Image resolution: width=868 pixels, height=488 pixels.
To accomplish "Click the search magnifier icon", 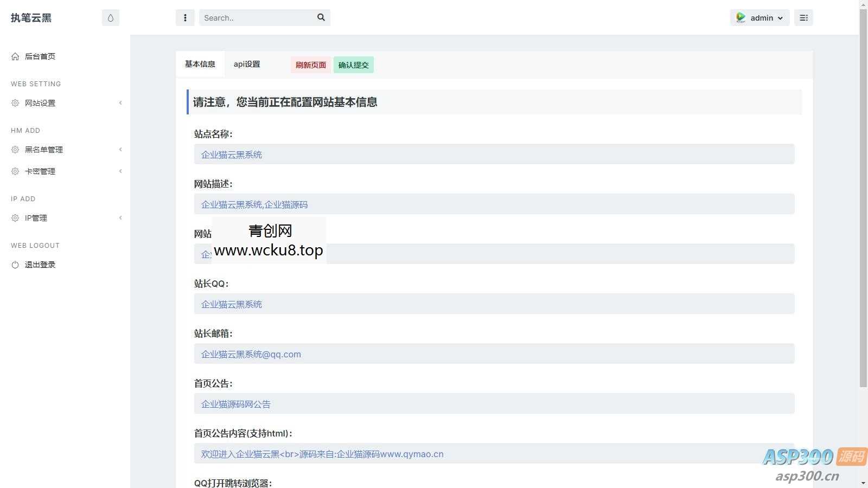I will coord(321,17).
